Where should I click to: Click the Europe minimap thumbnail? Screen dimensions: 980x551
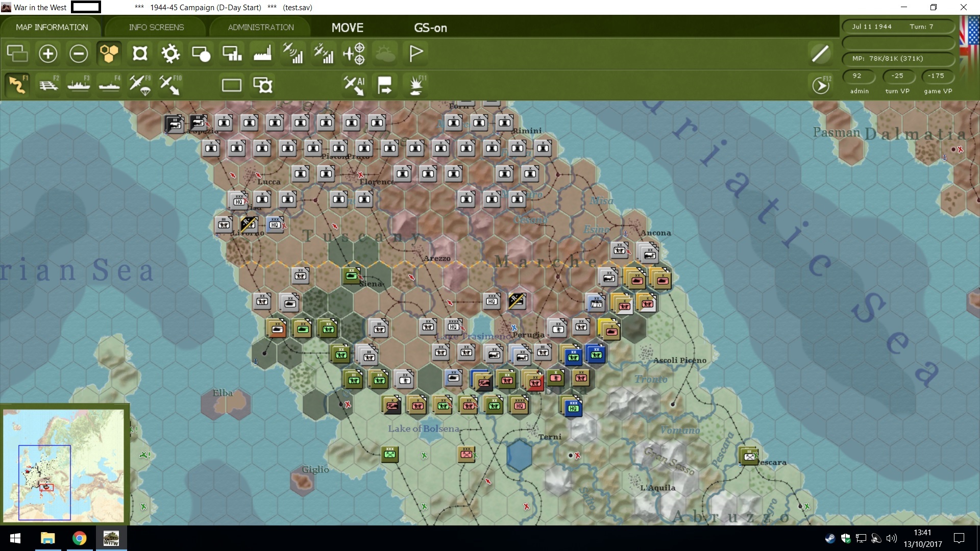click(x=64, y=465)
